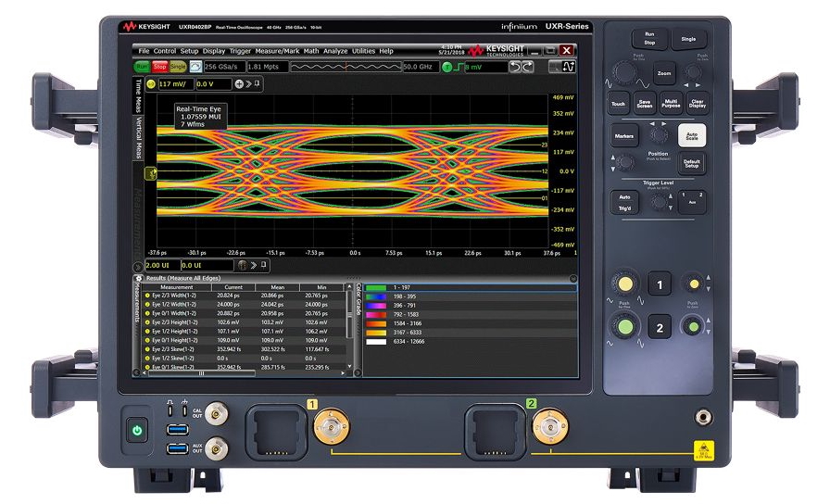Click the results table horizontal scrollbar thumb
This screenshot has width=830, height=504.
pos(201,373)
